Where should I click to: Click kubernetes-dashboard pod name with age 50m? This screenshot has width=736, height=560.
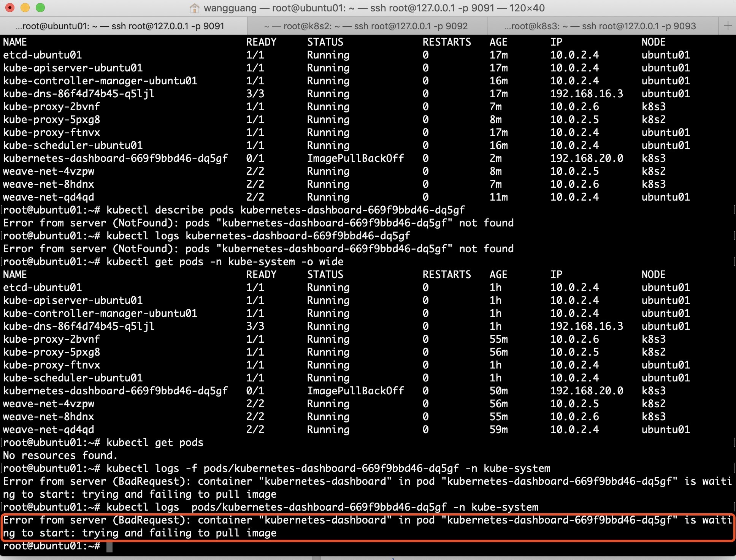[115, 391]
